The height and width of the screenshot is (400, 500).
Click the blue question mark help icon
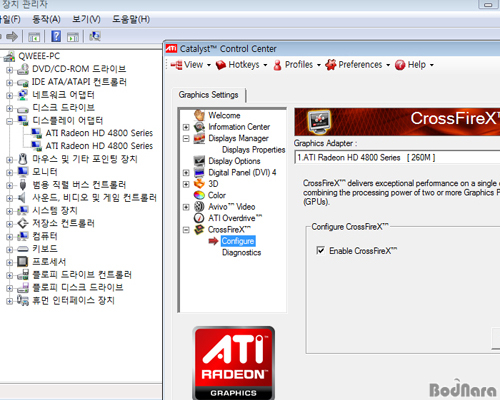pos(56,36)
